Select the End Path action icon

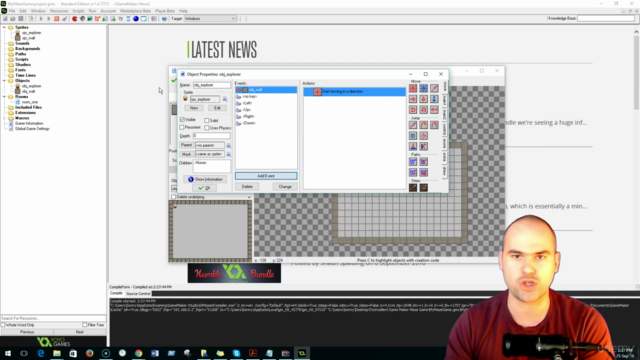tap(424, 162)
